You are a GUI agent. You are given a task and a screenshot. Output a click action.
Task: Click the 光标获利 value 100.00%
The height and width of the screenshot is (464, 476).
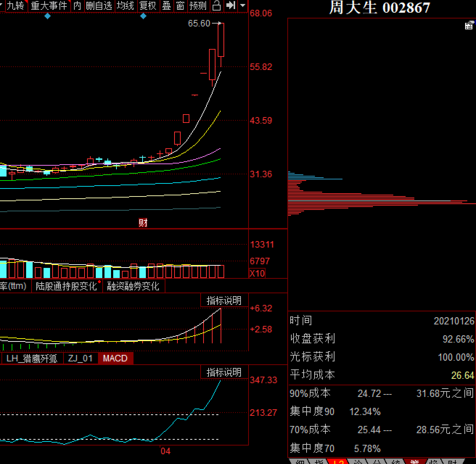click(456, 357)
